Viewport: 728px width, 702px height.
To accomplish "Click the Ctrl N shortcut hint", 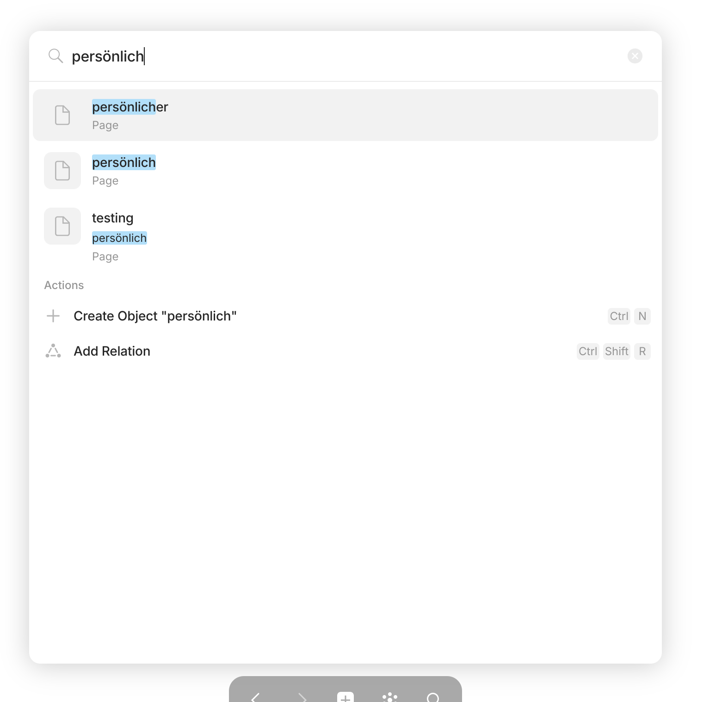I will 629,316.
